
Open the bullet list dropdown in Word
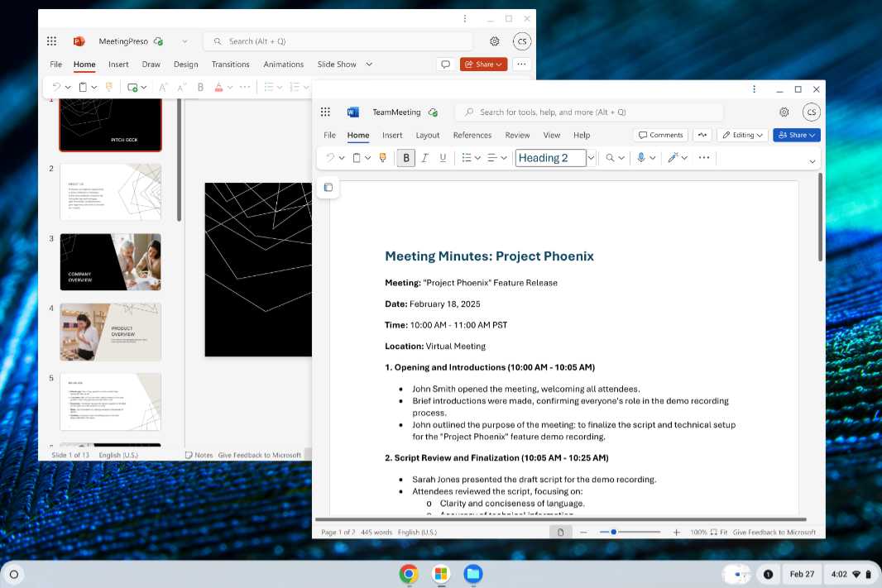tap(478, 157)
